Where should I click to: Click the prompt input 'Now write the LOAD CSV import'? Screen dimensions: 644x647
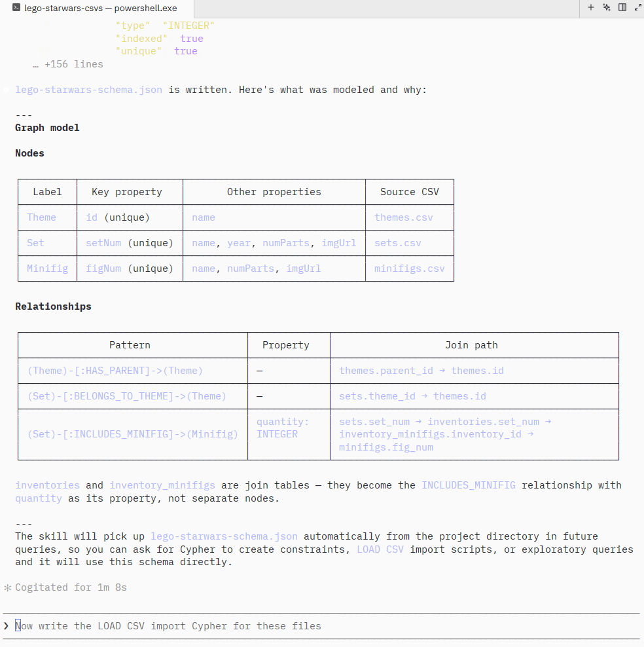tap(168, 626)
